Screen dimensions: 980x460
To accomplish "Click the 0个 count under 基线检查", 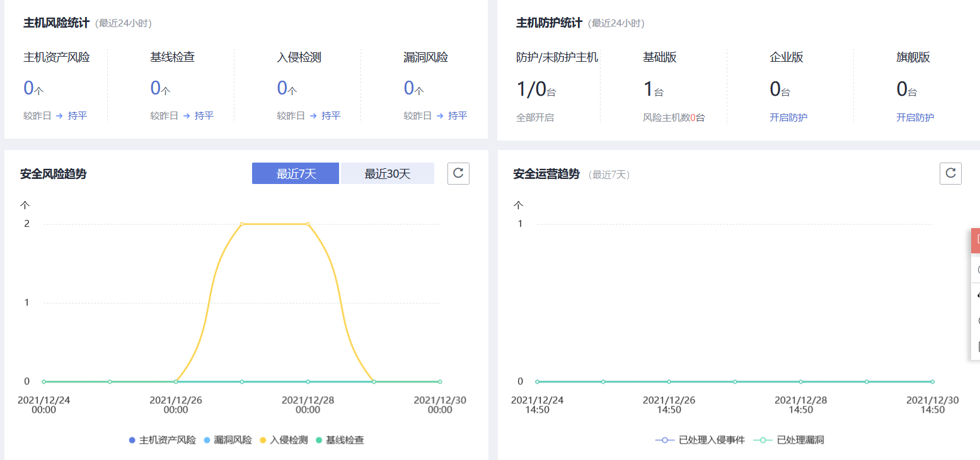I will (x=160, y=88).
